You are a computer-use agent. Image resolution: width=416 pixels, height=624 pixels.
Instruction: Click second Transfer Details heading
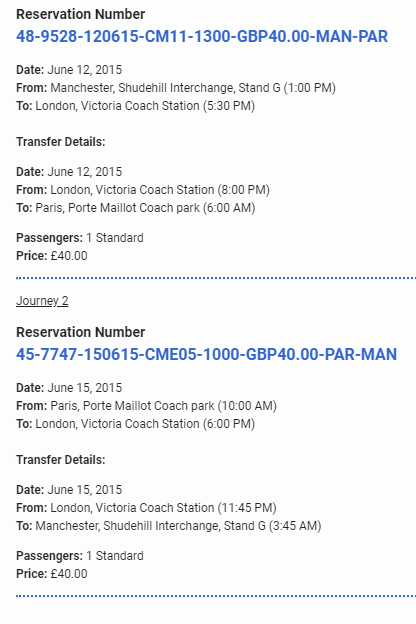point(61,460)
